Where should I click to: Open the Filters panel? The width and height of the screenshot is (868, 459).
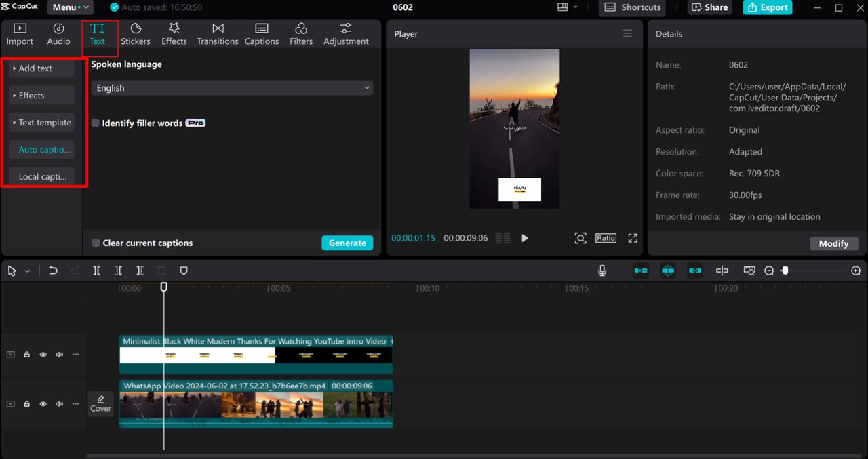[301, 34]
